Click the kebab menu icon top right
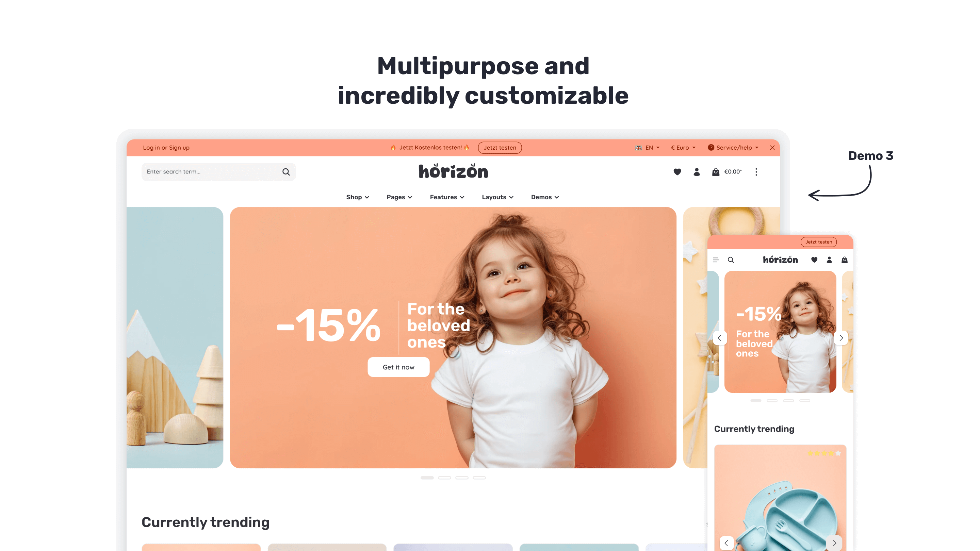Screen dimensions: 980x551 click(756, 171)
